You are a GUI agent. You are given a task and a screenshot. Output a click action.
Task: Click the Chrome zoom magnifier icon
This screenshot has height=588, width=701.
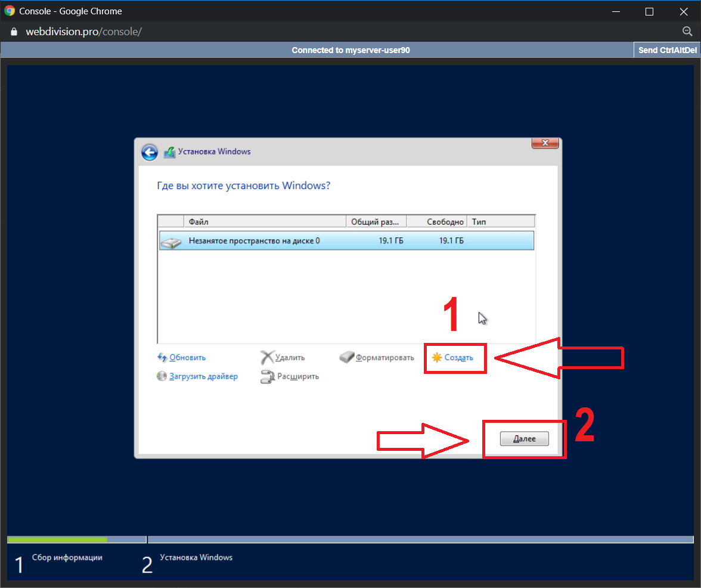[687, 32]
